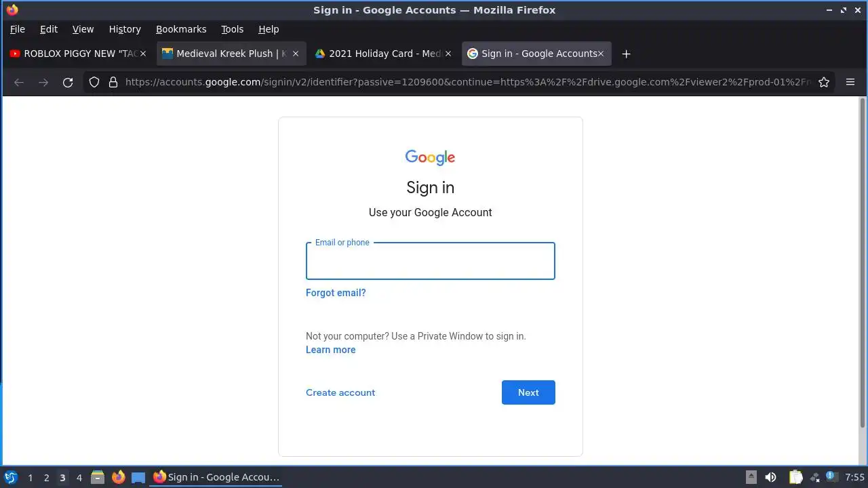Open the desktop start menu icon
The height and width of the screenshot is (488, 868).
coord(11,477)
